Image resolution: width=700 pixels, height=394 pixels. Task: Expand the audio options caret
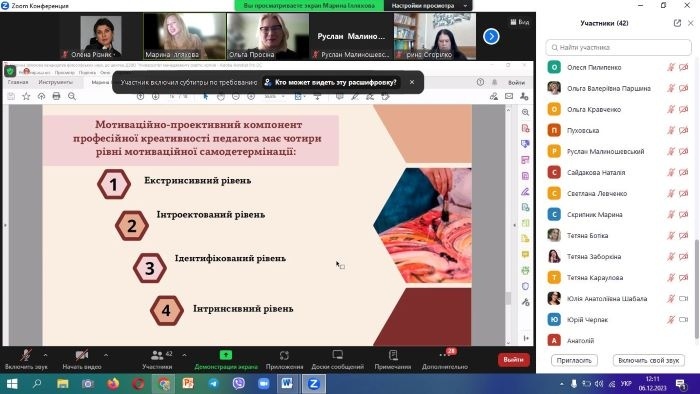(x=45, y=355)
